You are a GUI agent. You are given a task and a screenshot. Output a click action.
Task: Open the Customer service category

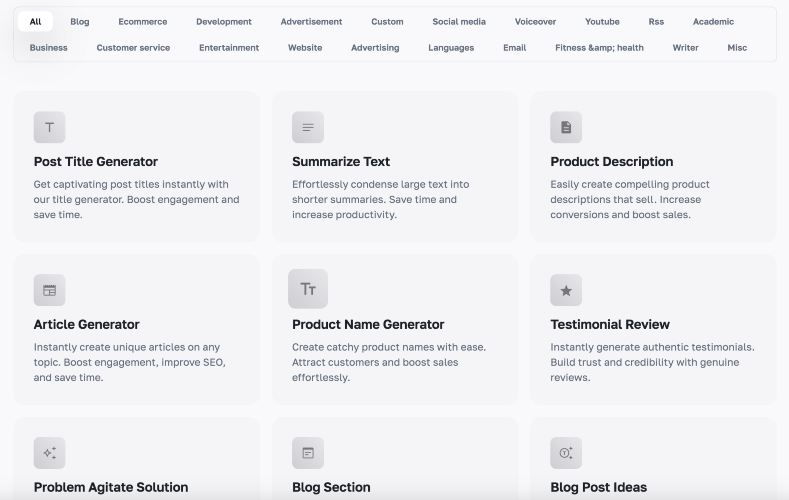click(x=133, y=48)
